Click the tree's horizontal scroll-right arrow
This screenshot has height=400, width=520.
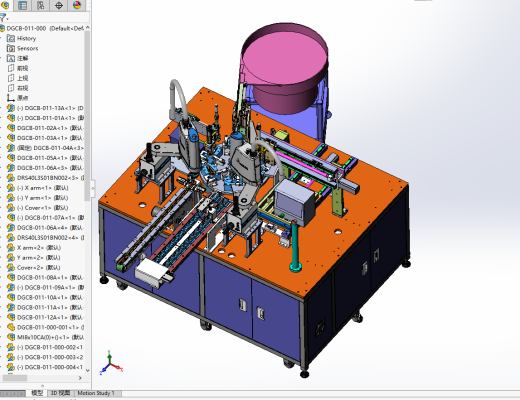pyautogui.click(x=80, y=378)
